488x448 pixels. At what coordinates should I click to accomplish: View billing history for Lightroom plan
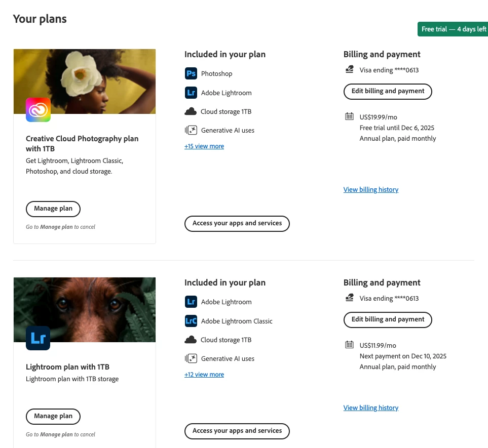tap(370, 408)
